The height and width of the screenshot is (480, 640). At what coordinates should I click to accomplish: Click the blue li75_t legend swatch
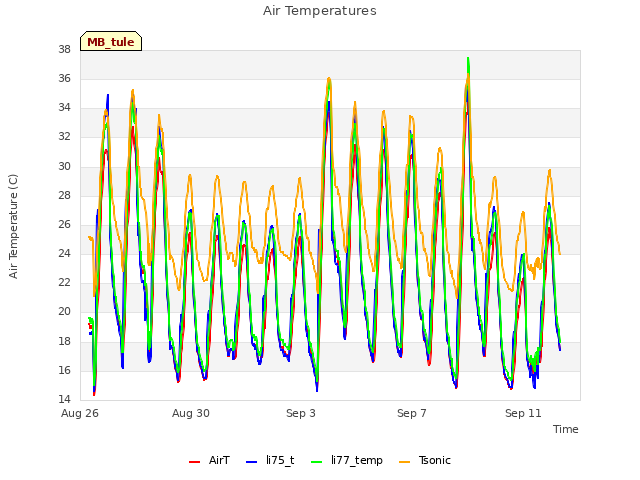pos(251,461)
